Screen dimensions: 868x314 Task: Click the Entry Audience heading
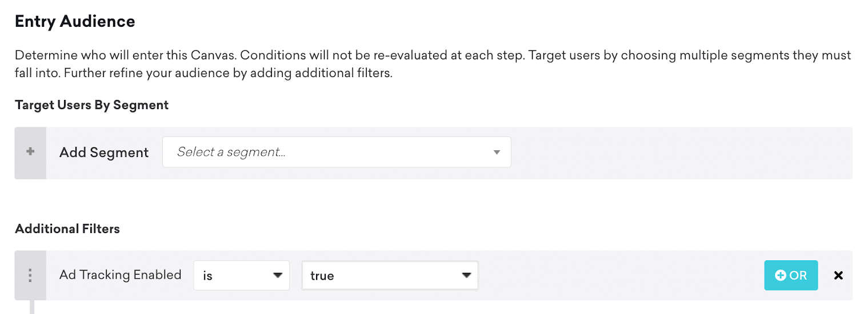(x=75, y=22)
